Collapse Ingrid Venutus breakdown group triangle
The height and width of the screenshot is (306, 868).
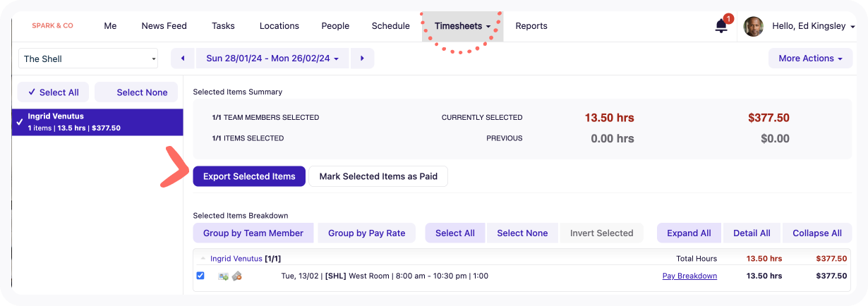203,259
